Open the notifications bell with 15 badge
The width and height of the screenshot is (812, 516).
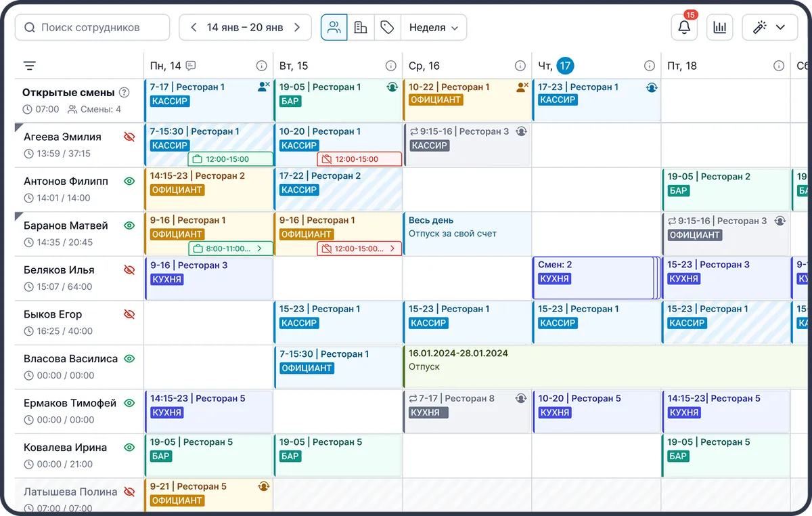point(684,28)
